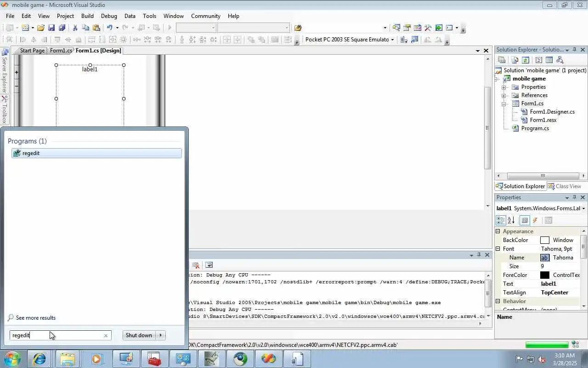Open Internet Explorer from the taskbar
The width and height of the screenshot is (588, 368).
pyautogui.click(x=40, y=359)
